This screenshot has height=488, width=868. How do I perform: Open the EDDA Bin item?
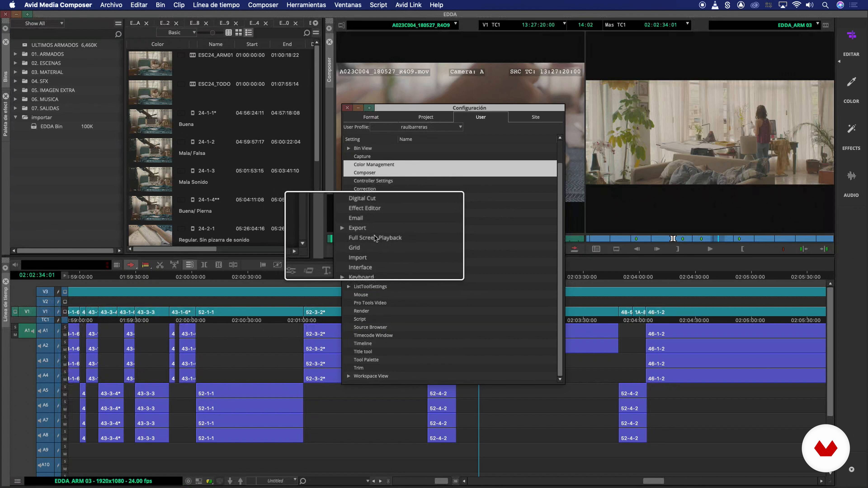[x=51, y=126]
